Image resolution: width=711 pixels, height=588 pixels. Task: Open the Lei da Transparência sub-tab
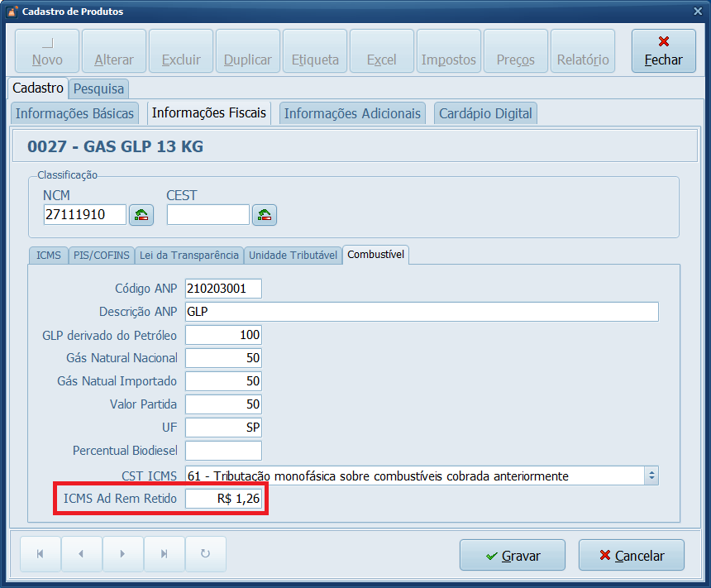pyautogui.click(x=188, y=255)
